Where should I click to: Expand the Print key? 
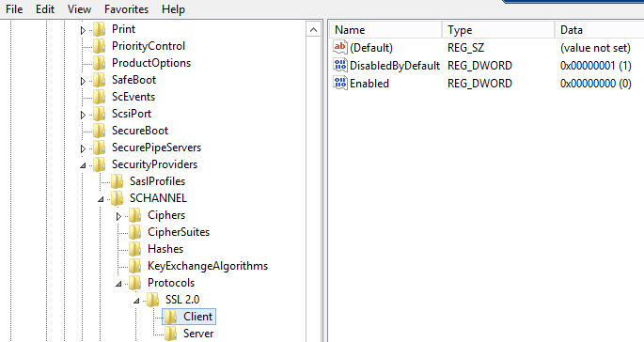(x=83, y=30)
